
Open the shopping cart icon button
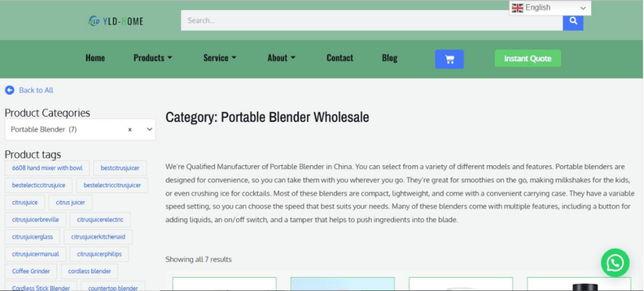[449, 59]
